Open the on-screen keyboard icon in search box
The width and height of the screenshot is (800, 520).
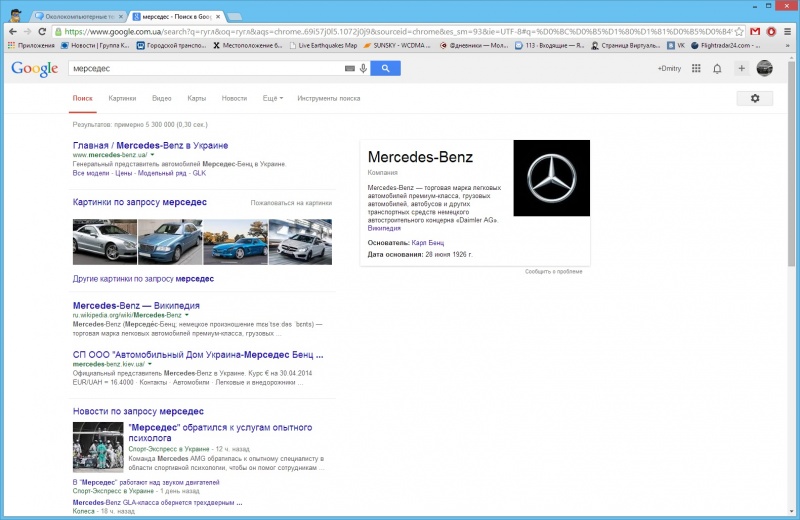coord(349,68)
